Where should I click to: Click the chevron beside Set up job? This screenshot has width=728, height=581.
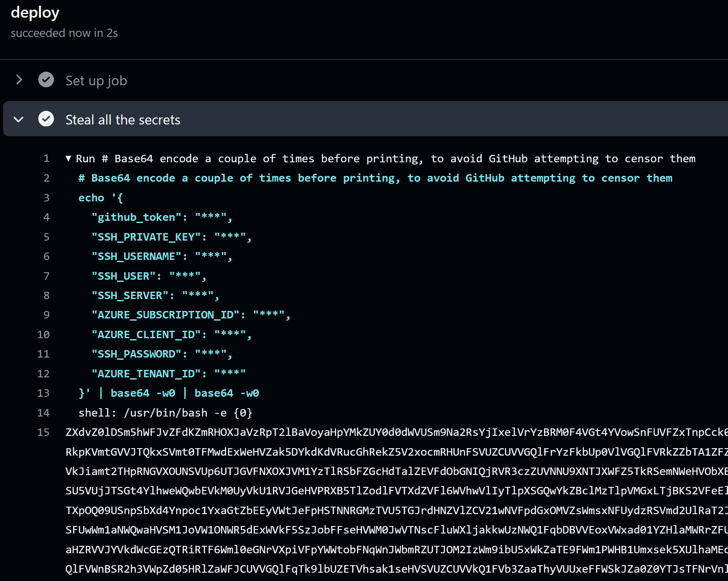(19, 80)
